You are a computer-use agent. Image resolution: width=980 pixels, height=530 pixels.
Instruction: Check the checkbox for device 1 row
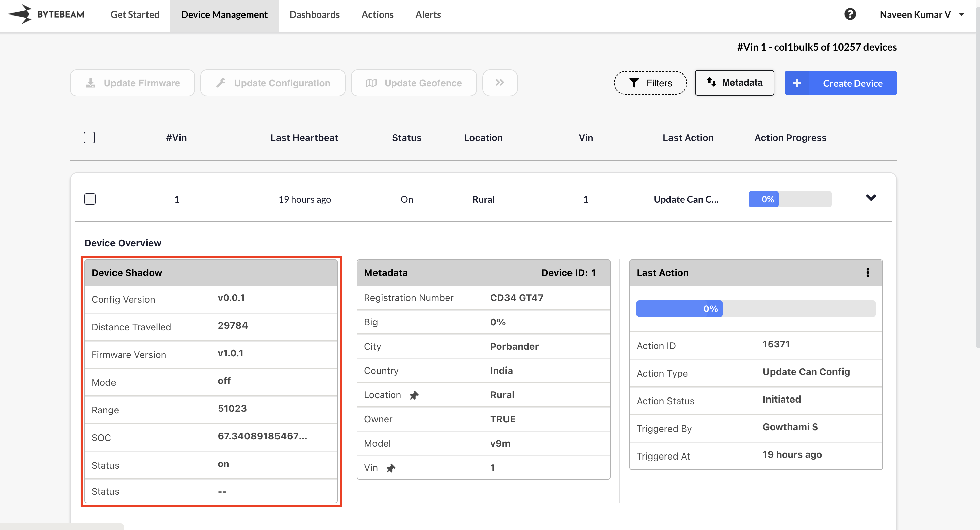point(90,199)
